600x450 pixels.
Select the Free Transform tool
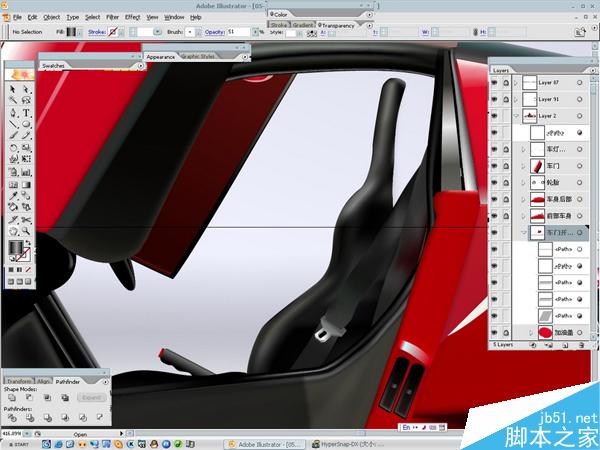[26, 159]
